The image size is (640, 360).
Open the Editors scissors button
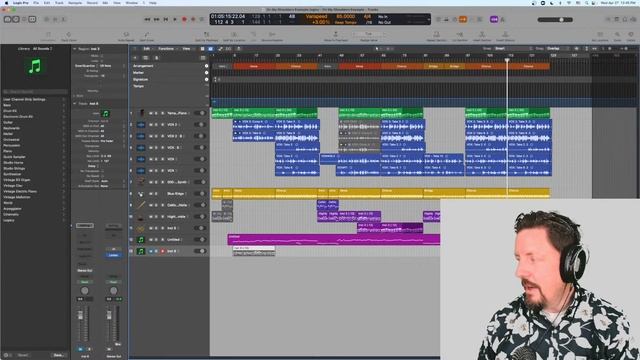click(64, 19)
